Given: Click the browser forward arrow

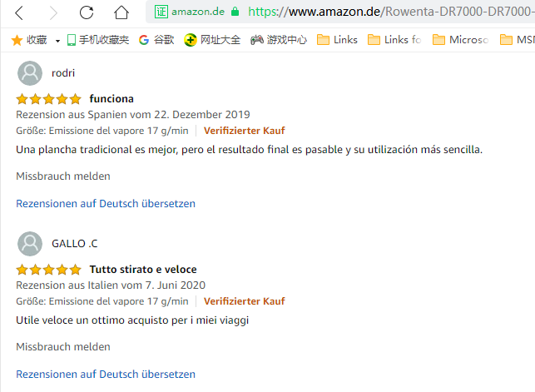Looking at the screenshot, I should click(53, 12).
